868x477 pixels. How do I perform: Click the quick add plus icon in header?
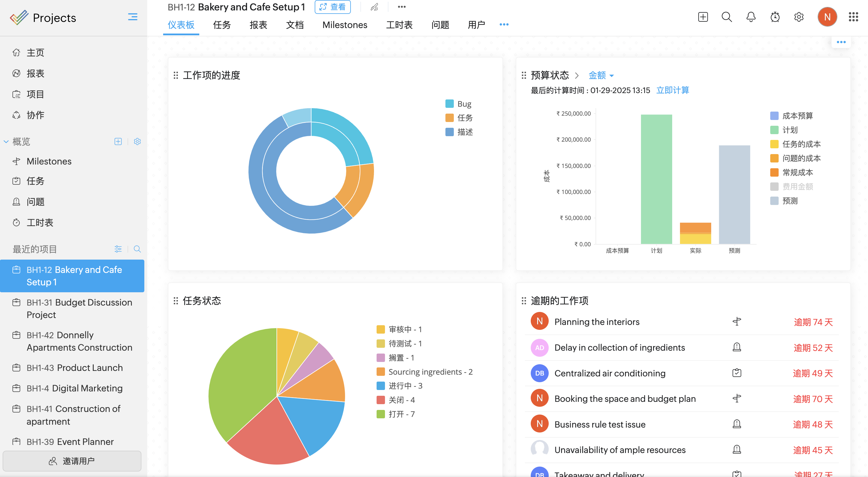[703, 17]
